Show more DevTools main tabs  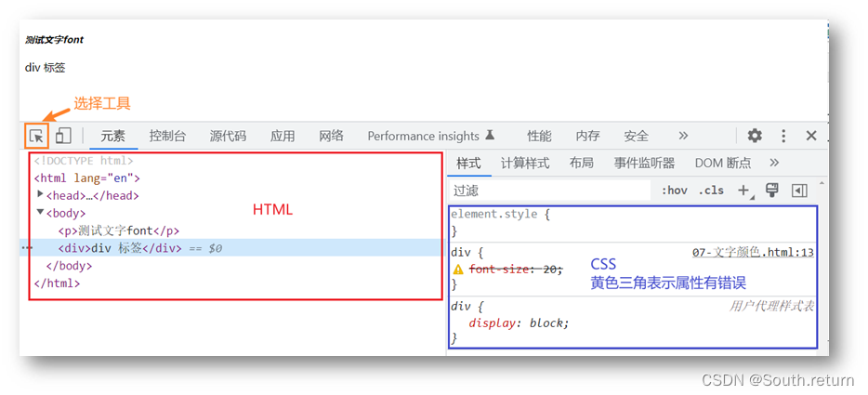click(683, 136)
